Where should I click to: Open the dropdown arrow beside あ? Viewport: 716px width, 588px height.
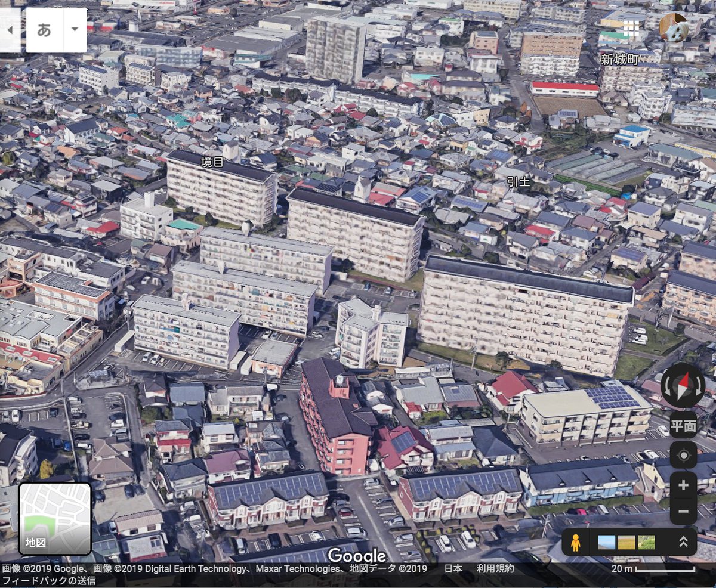pos(75,30)
